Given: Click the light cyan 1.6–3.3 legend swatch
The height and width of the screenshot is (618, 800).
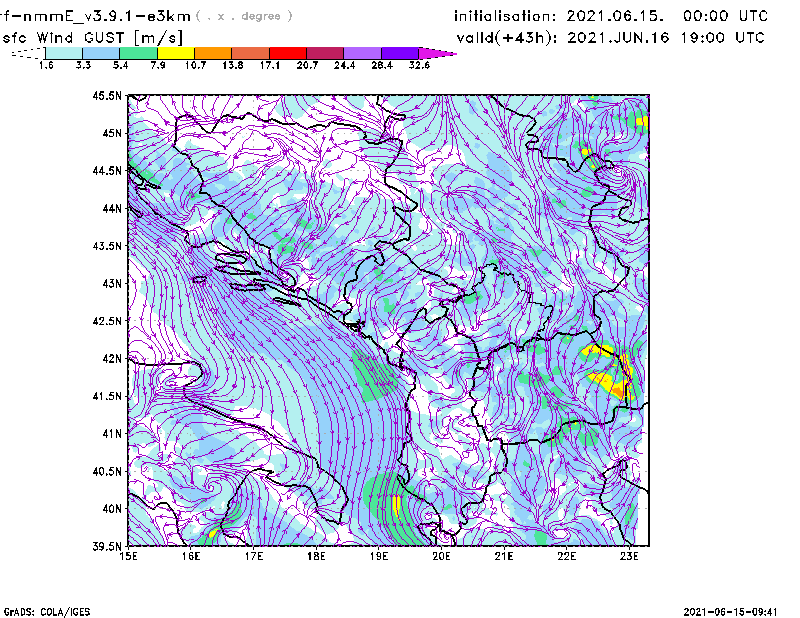Looking at the screenshot, I should (64, 53).
